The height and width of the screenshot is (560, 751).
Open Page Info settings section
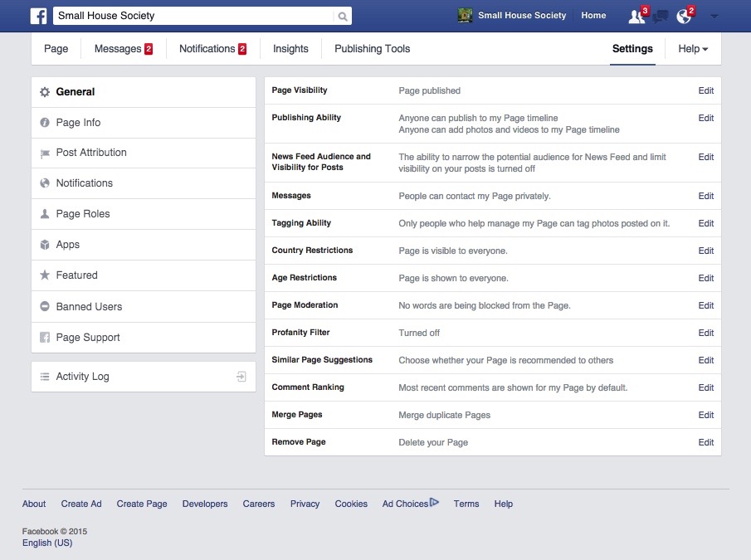click(144, 123)
